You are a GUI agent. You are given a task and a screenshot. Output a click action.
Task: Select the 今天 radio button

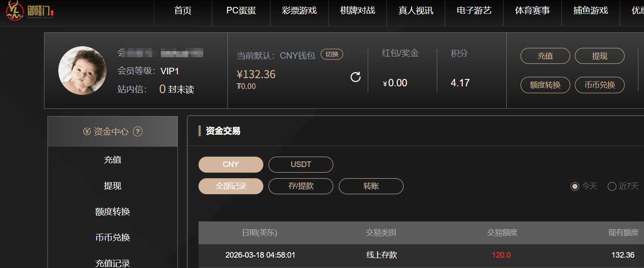[x=575, y=186]
